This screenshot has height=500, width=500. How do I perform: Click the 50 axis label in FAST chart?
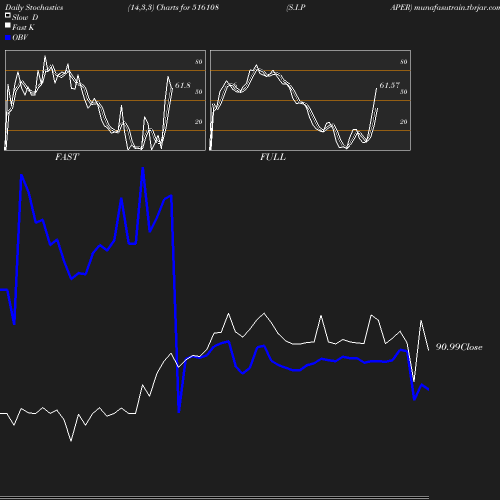pos(199,92)
